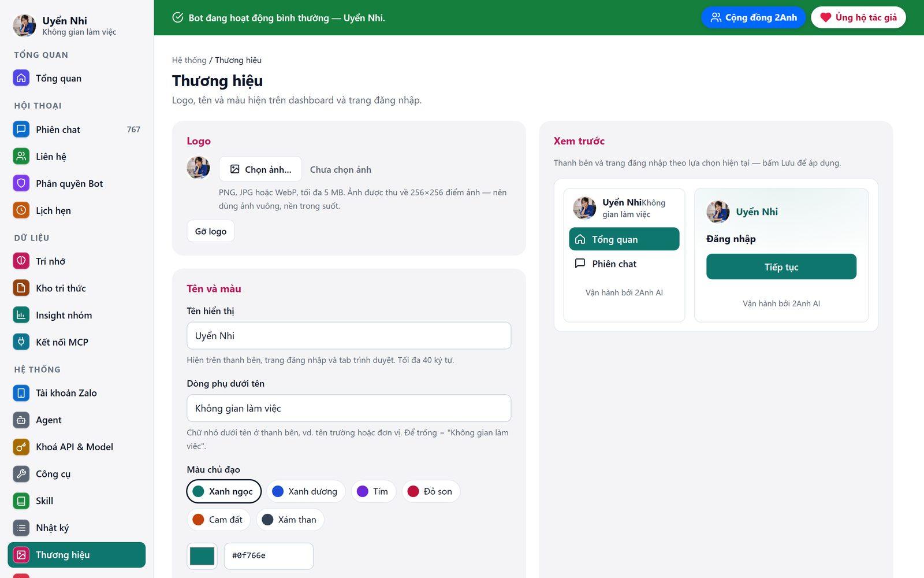Select Phiên chat in the preview sidebar
The height and width of the screenshot is (578, 924).
(624, 264)
